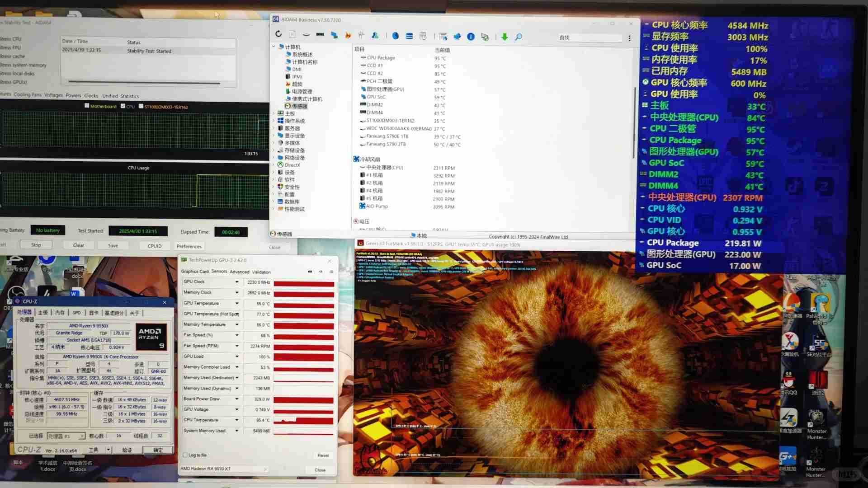Toggle the Stress local disks option
The width and height of the screenshot is (868, 488).
point(17,73)
